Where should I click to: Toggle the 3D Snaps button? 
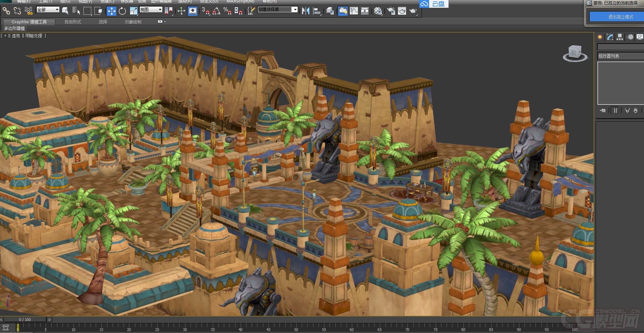(206, 11)
